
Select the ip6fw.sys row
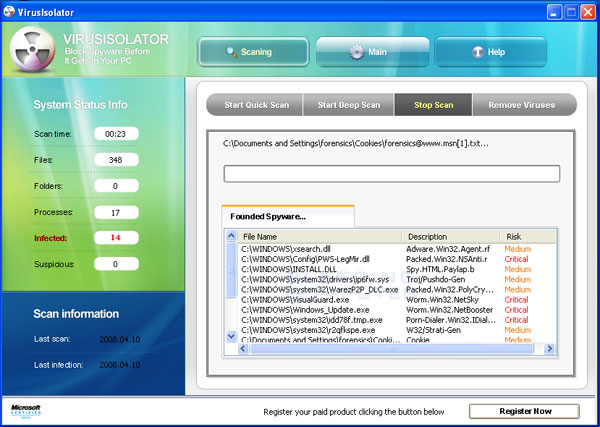pyautogui.click(x=397, y=279)
